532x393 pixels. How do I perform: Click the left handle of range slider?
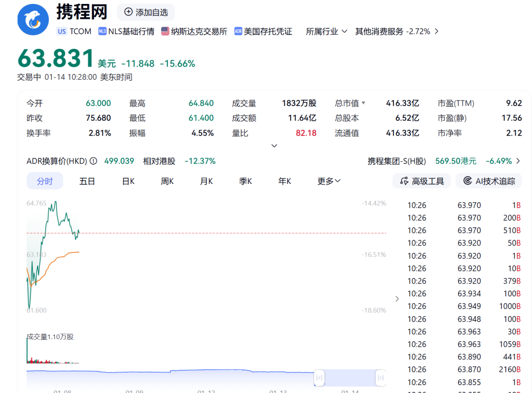(x=319, y=377)
